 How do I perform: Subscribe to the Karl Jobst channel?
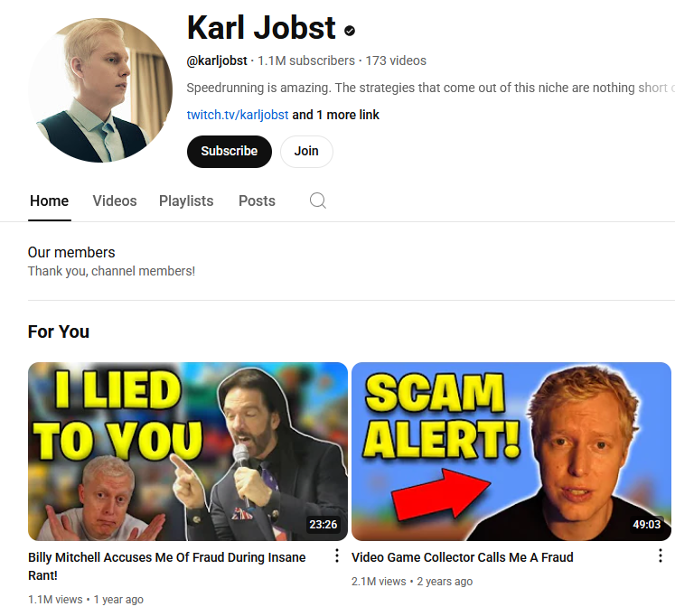pyautogui.click(x=230, y=152)
